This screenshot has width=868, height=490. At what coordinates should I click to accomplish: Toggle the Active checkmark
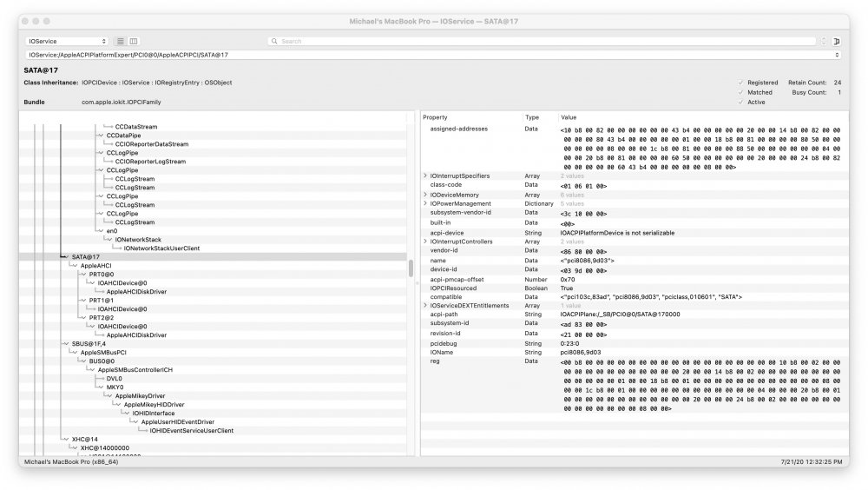click(x=740, y=102)
